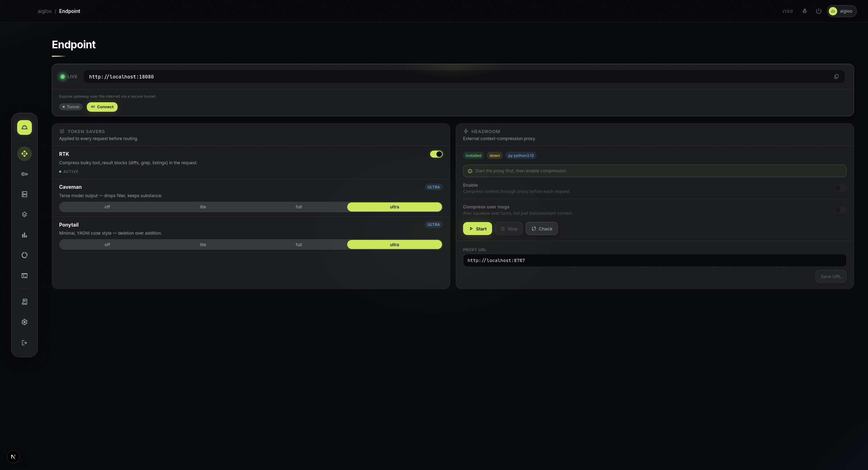Click the bug report icon in header
868x470 pixels.
805,11
